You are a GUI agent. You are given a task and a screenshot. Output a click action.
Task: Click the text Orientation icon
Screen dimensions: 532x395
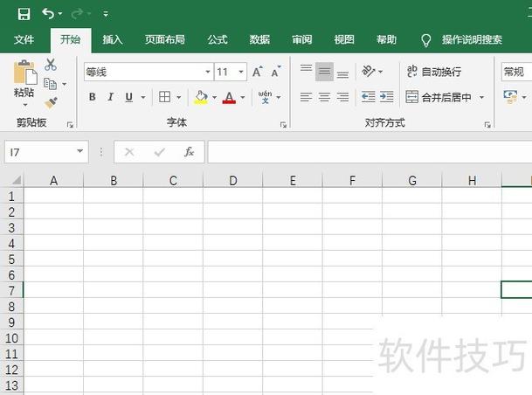pos(369,72)
